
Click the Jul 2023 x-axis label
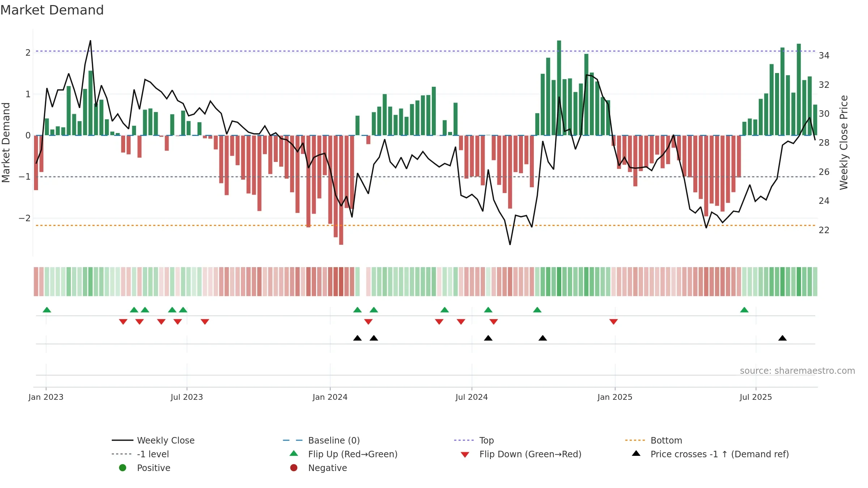point(187,397)
